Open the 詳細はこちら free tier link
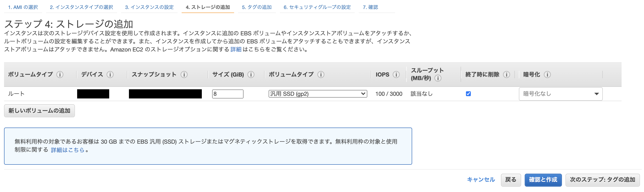Viewport: 644px width, 192px height. 68,150
